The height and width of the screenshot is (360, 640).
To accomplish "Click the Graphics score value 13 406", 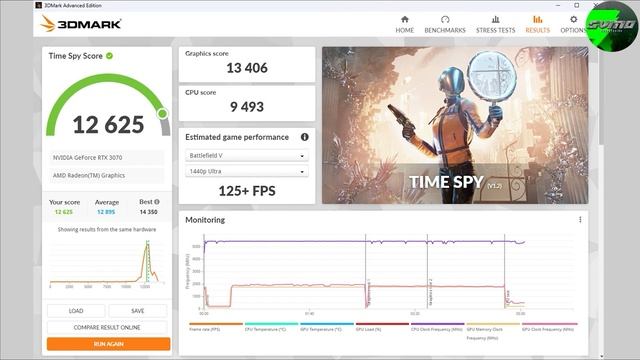I will [x=247, y=68].
